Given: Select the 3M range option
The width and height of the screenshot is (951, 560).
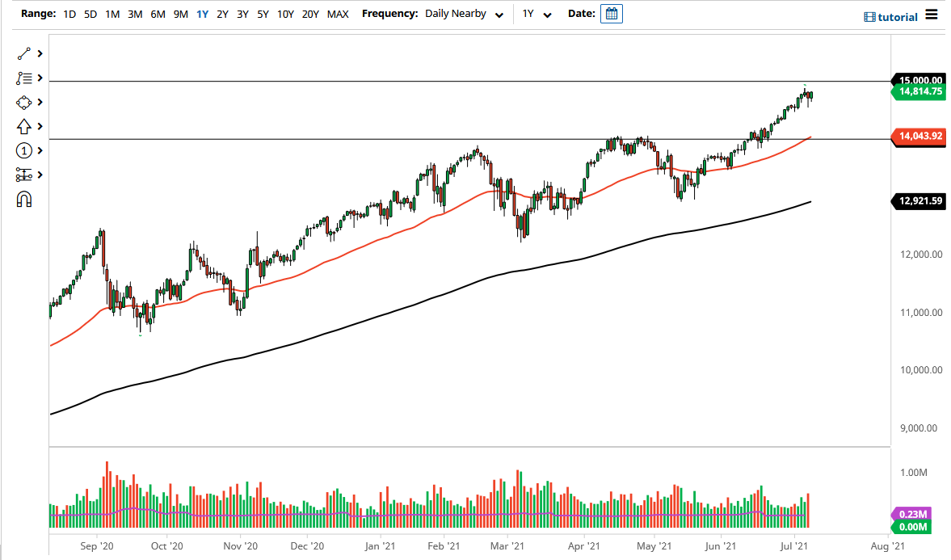Looking at the screenshot, I should (134, 14).
